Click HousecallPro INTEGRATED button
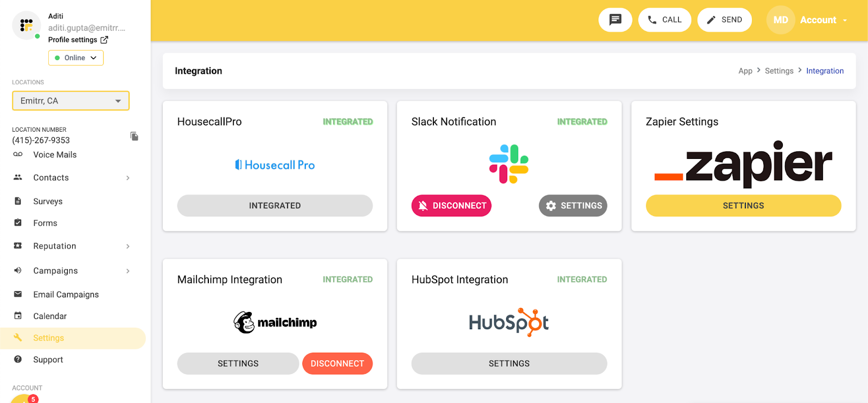This screenshot has width=868, height=403. (275, 206)
